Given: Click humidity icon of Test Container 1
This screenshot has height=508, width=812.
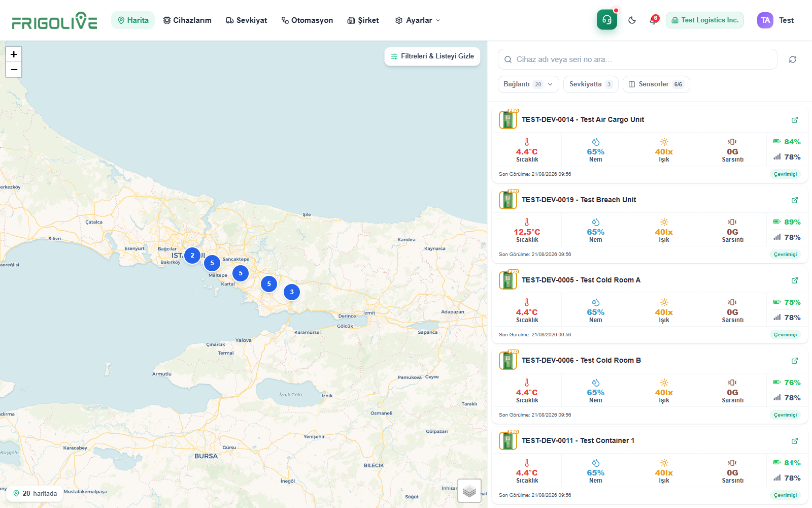Looking at the screenshot, I should (x=596, y=463).
